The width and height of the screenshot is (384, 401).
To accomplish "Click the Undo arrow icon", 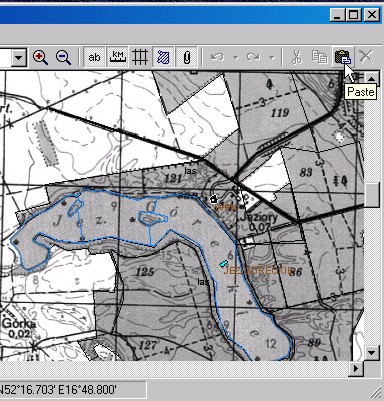I will coord(218,57).
